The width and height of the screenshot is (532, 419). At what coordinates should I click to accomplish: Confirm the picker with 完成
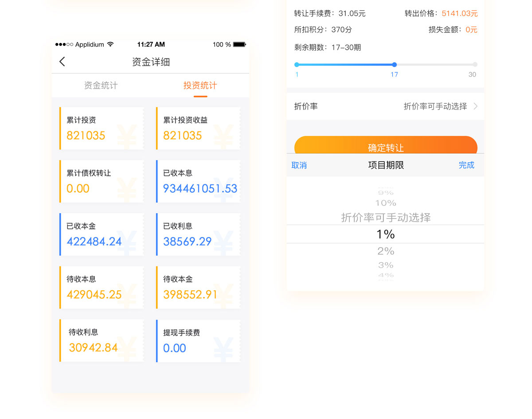(x=466, y=165)
